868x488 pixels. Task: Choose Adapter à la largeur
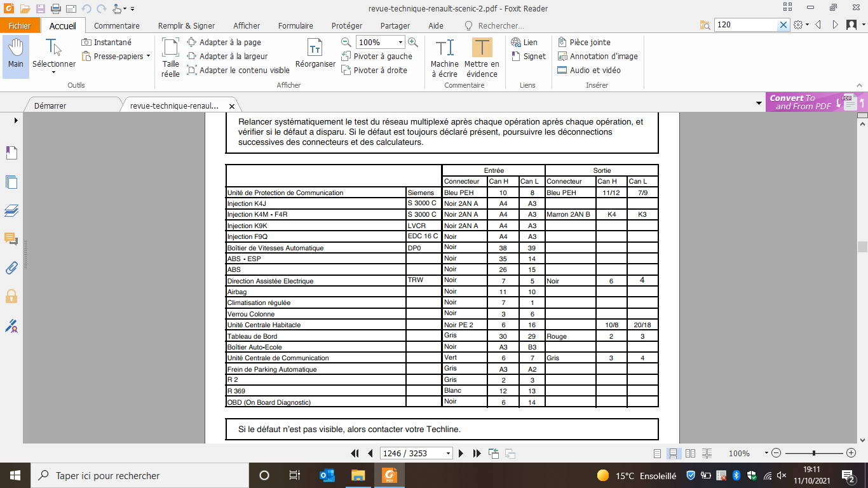pos(227,56)
